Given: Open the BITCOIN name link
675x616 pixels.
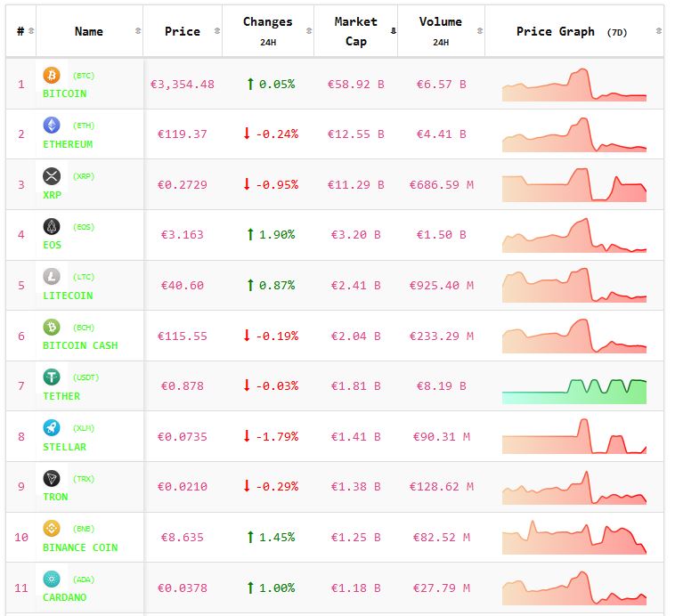Looking at the screenshot, I should coord(65,93).
